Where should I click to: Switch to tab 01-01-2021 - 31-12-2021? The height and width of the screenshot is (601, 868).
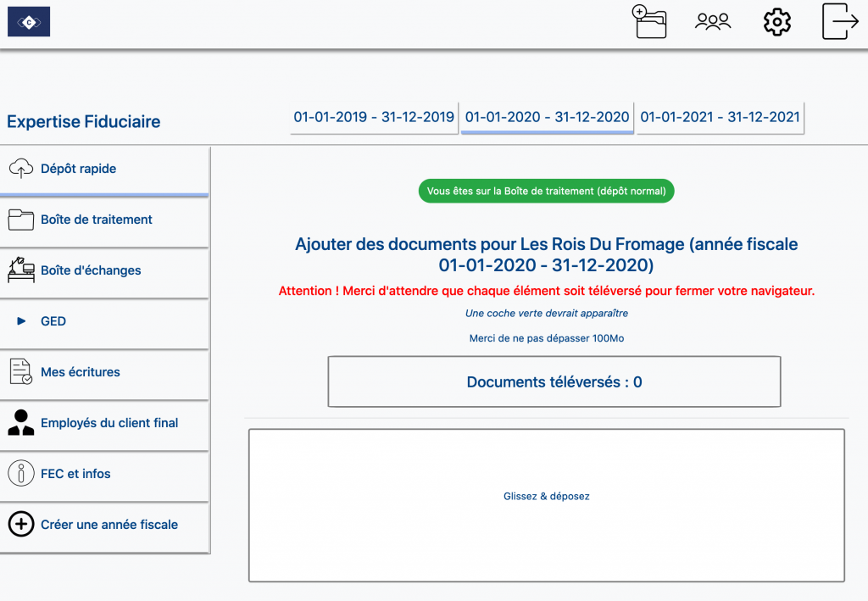click(720, 117)
